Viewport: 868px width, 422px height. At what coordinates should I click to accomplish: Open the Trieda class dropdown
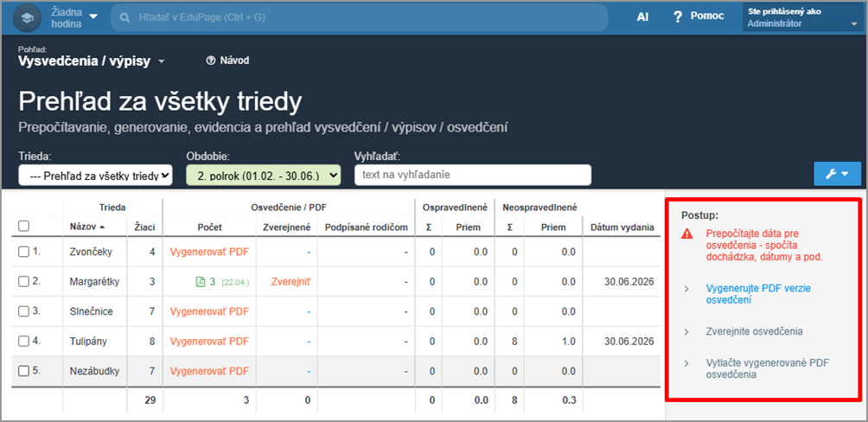(x=95, y=176)
